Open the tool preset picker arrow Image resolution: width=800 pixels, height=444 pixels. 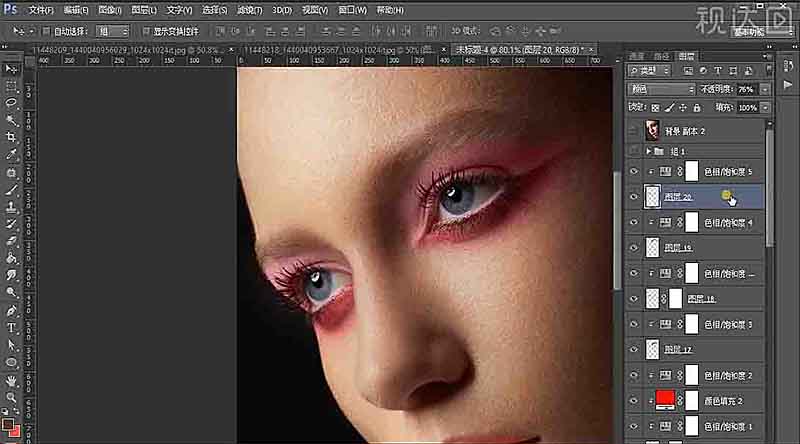pyautogui.click(x=32, y=32)
